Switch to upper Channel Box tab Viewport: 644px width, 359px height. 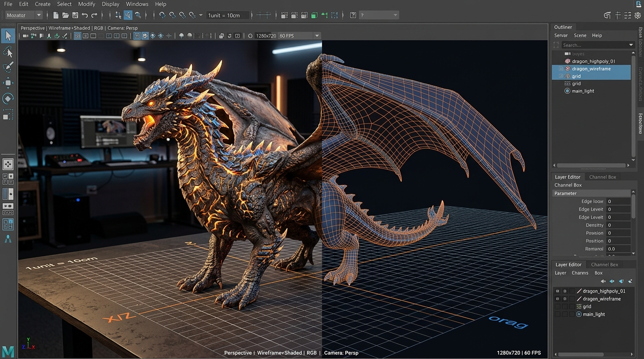(x=602, y=177)
